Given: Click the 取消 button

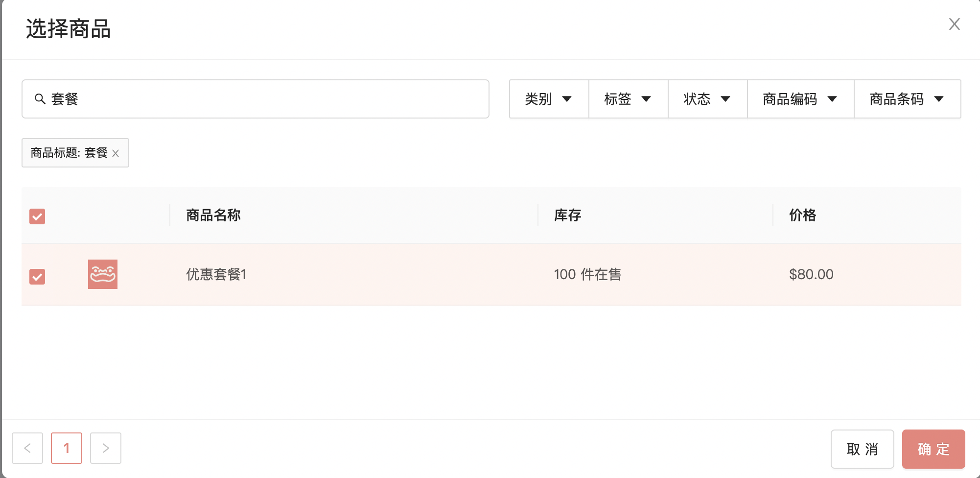Looking at the screenshot, I should coord(863,449).
